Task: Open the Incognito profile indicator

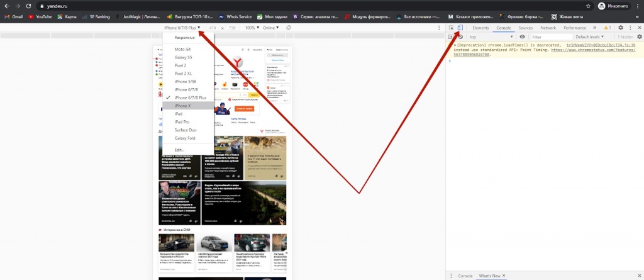Action: 613,6
